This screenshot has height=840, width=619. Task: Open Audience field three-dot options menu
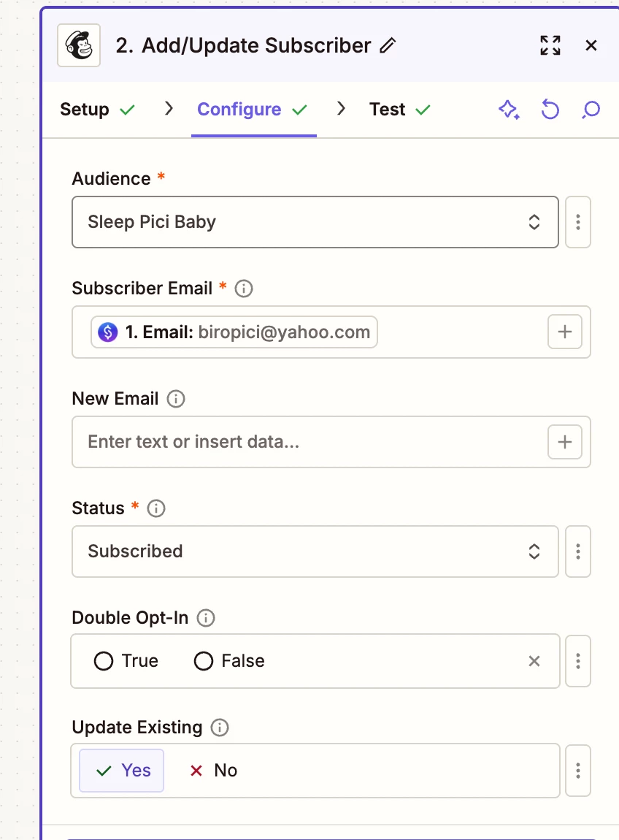pyautogui.click(x=578, y=222)
